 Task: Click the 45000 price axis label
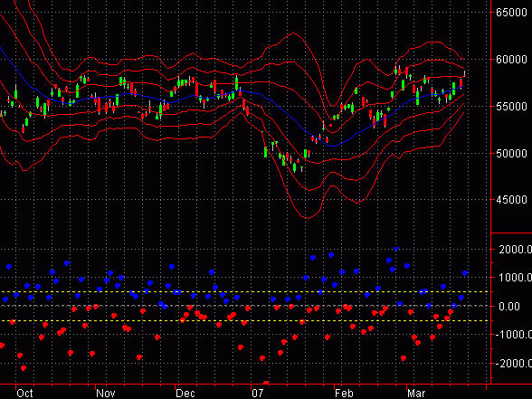[x=511, y=200]
